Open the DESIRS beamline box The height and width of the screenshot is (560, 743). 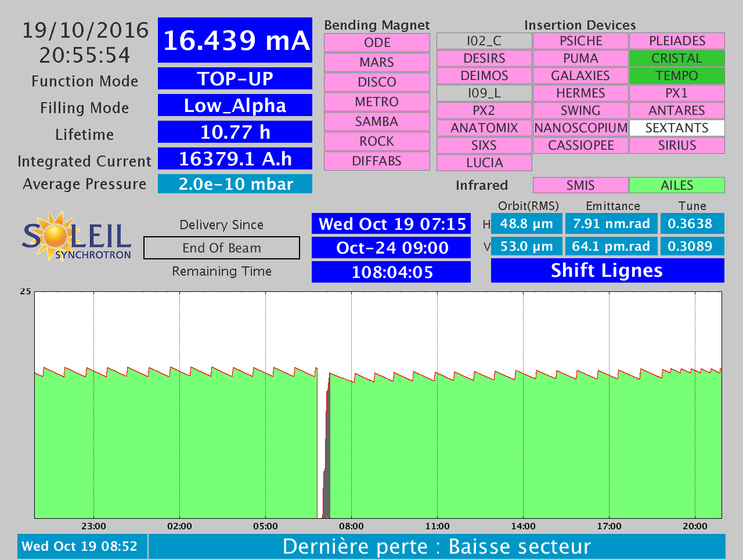click(x=484, y=59)
